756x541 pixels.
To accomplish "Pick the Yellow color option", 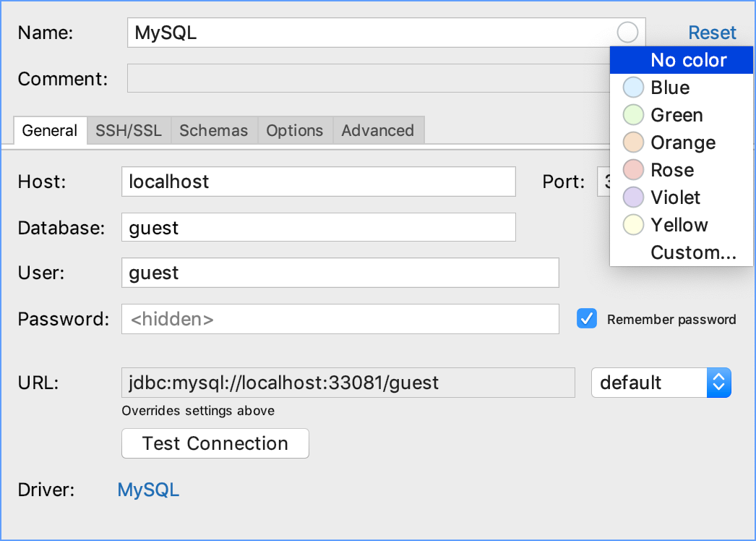I will pyautogui.click(x=682, y=226).
